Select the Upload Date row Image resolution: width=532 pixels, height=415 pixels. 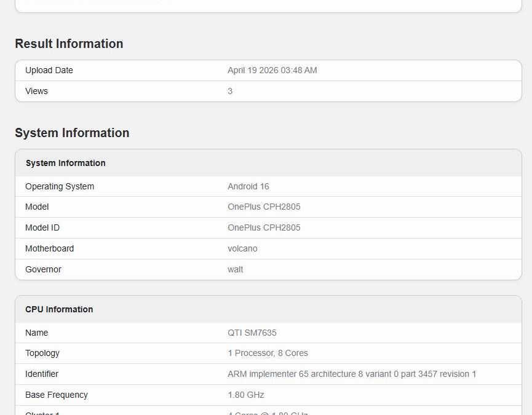point(49,70)
